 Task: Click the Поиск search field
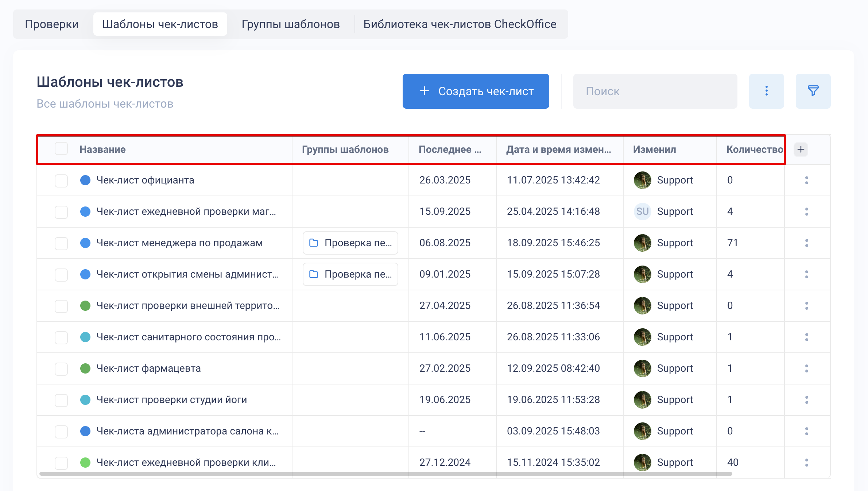coord(655,91)
